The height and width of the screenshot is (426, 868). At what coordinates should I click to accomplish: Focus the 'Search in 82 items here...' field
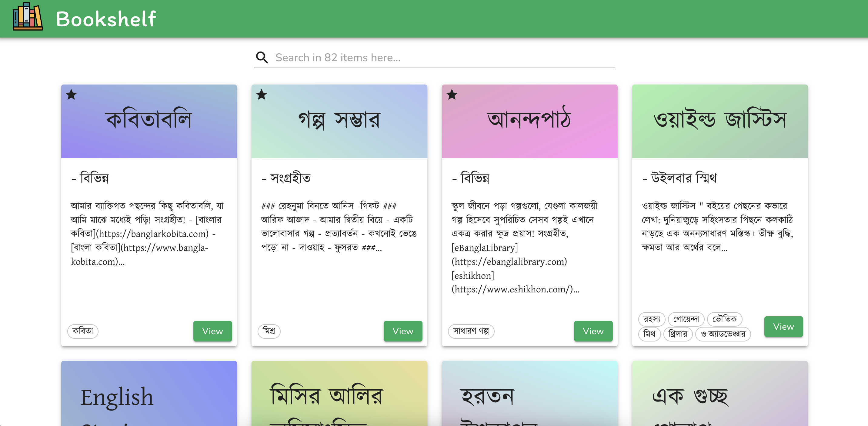coord(444,58)
